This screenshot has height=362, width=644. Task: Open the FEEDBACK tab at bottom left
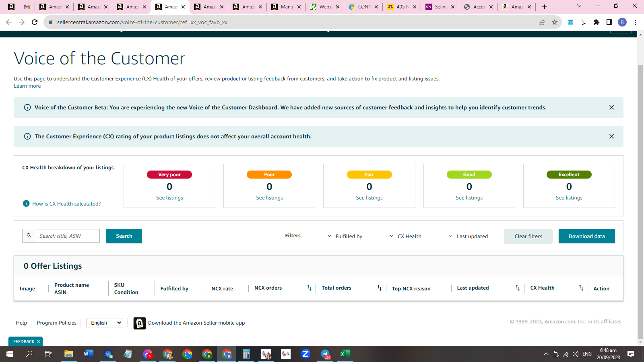pos(24,341)
